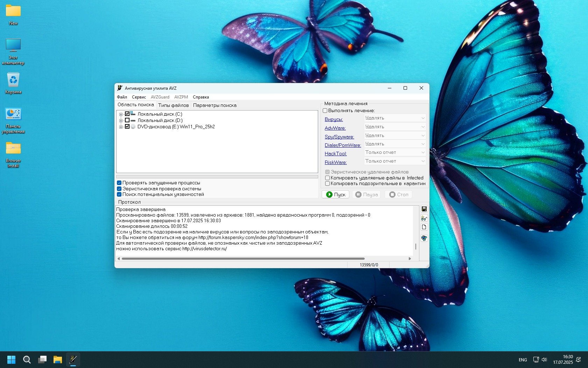Expand the Локальный диск (C:) tree node
This screenshot has width=588, height=368.
pos(121,114)
